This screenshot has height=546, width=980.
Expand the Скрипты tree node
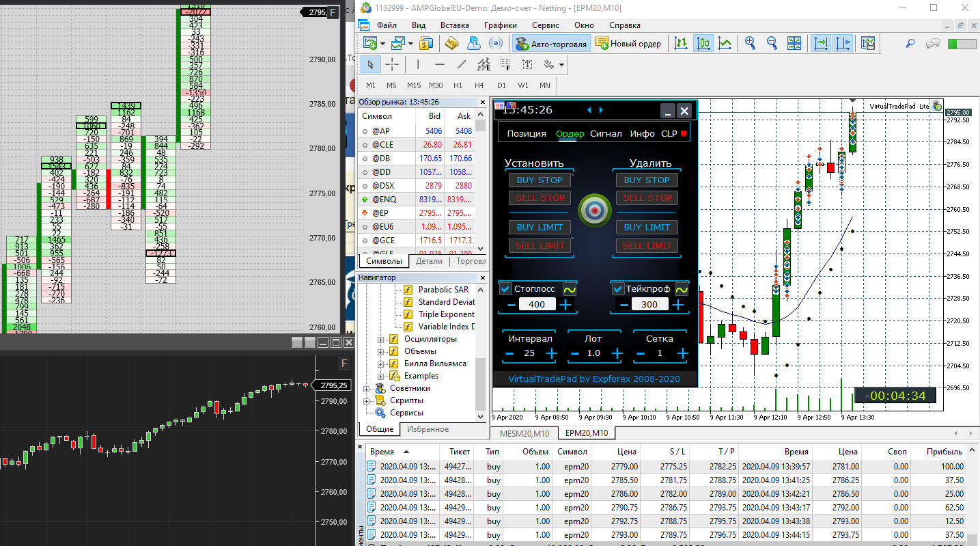click(x=367, y=400)
